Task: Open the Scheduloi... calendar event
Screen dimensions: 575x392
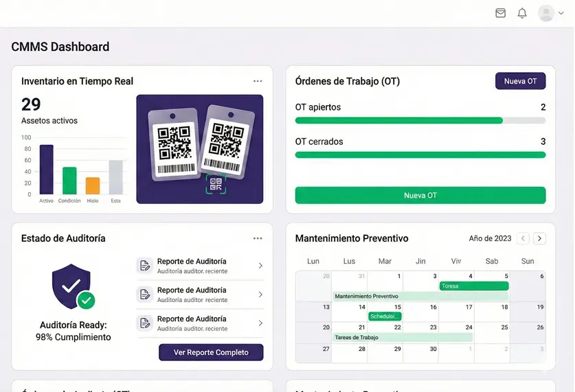Action: [385, 316]
